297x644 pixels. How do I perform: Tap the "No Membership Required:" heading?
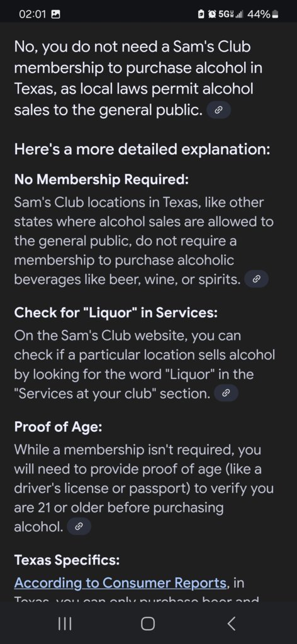(x=101, y=179)
